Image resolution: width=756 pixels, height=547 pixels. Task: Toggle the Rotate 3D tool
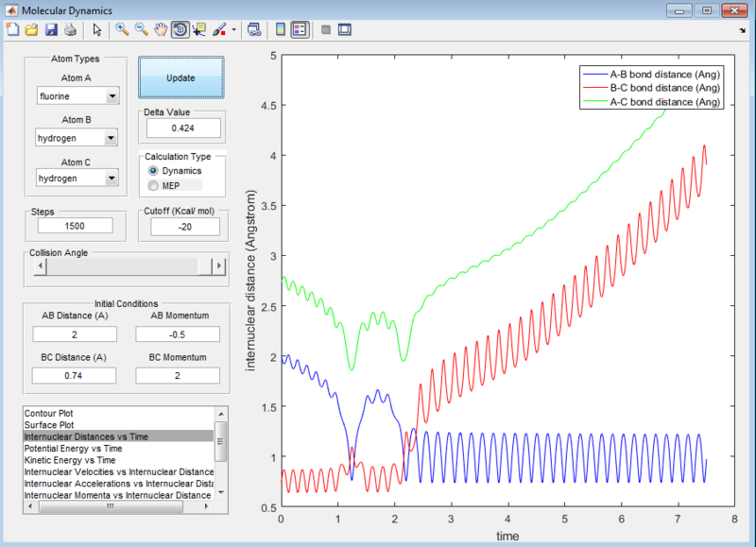point(180,30)
